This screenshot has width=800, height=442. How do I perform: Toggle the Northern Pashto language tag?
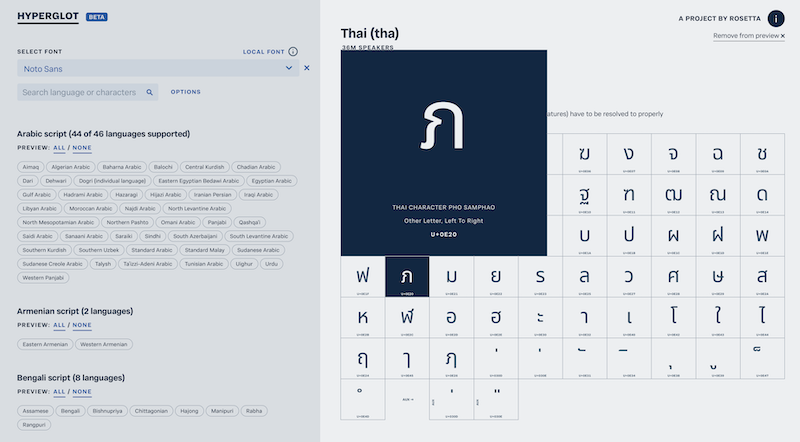pyautogui.click(x=128, y=222)
